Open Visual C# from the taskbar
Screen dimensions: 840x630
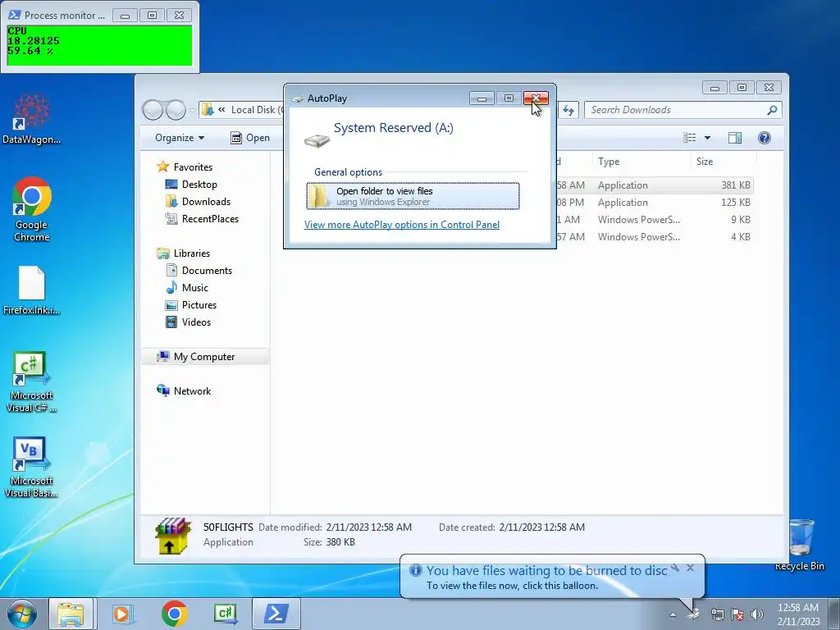226,614
